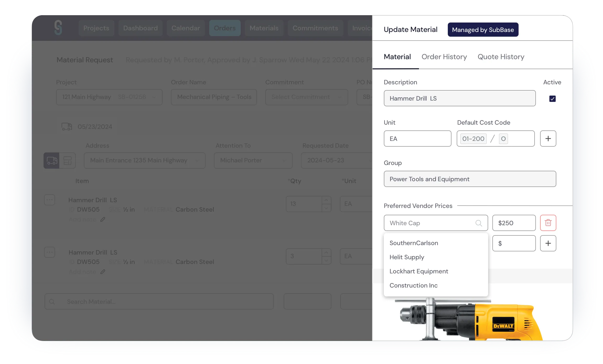Click the empty $ price field
The image size is (603, 364).
click(x=514, y=243)
